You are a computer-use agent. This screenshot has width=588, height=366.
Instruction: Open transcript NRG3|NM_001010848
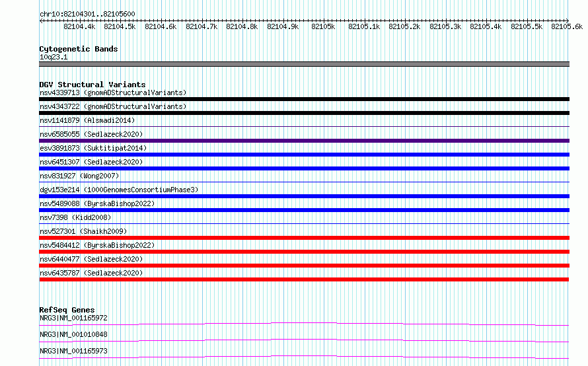(x=73, y=334)
